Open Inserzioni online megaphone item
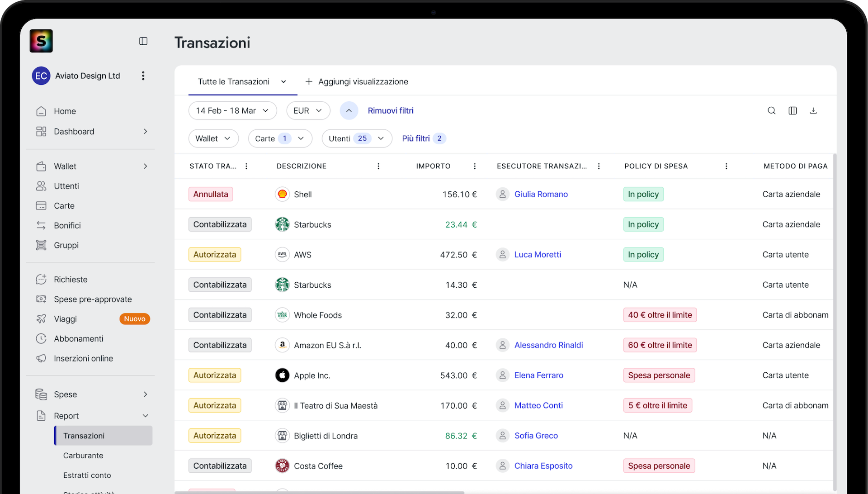Viewport: 868px width, 494px height. click(83, 358)
